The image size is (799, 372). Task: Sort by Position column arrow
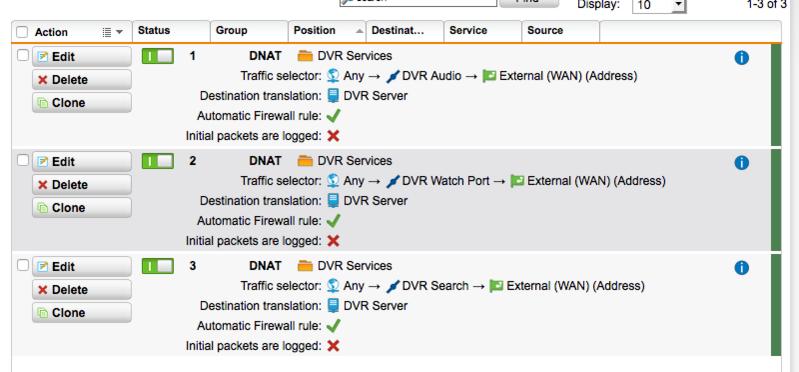[x=359, y=31]
